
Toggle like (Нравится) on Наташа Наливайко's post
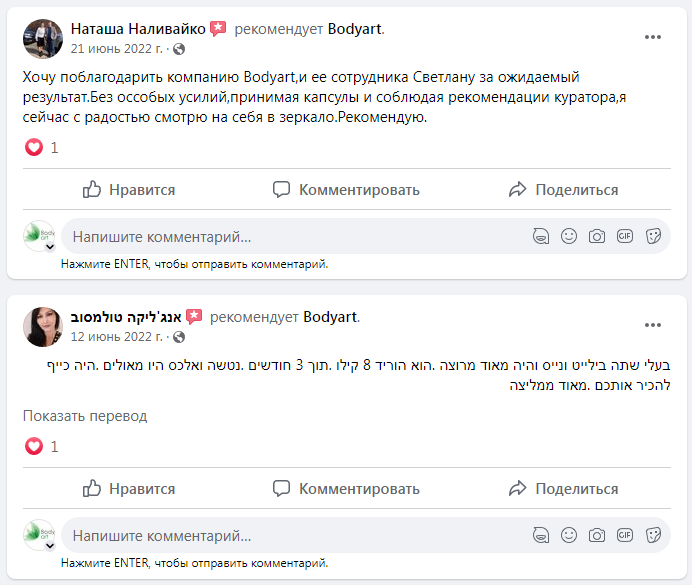[x=129, y=190]
